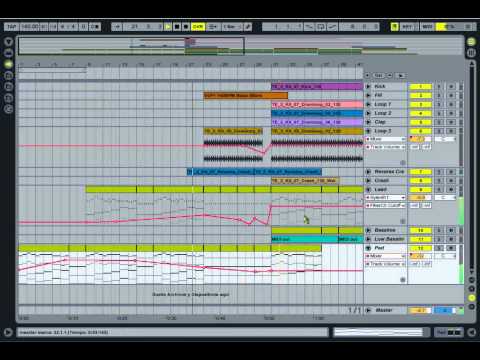Toggle the Returns section show button
480x360 pixels.
click(x=472, y=289)
